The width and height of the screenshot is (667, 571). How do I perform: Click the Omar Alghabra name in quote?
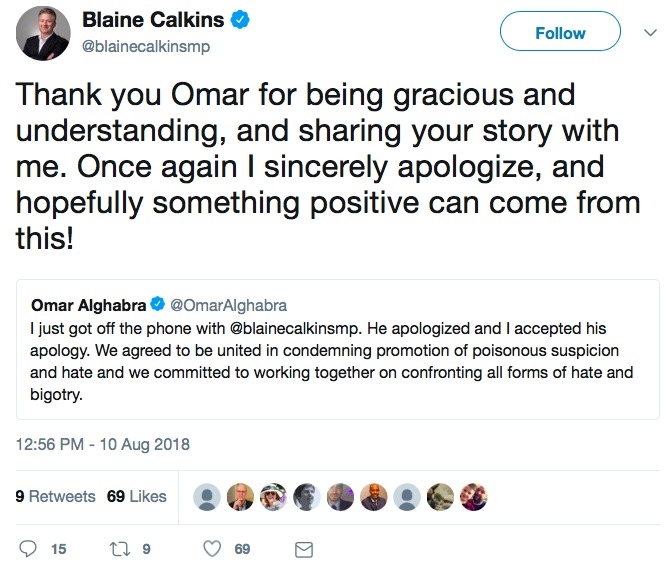[88, 305]
